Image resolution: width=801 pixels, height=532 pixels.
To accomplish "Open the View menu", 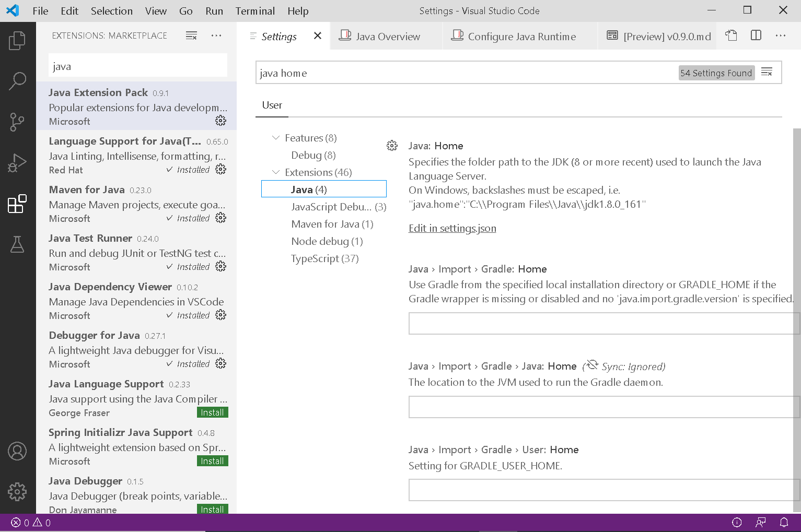I will coord(156,11).
